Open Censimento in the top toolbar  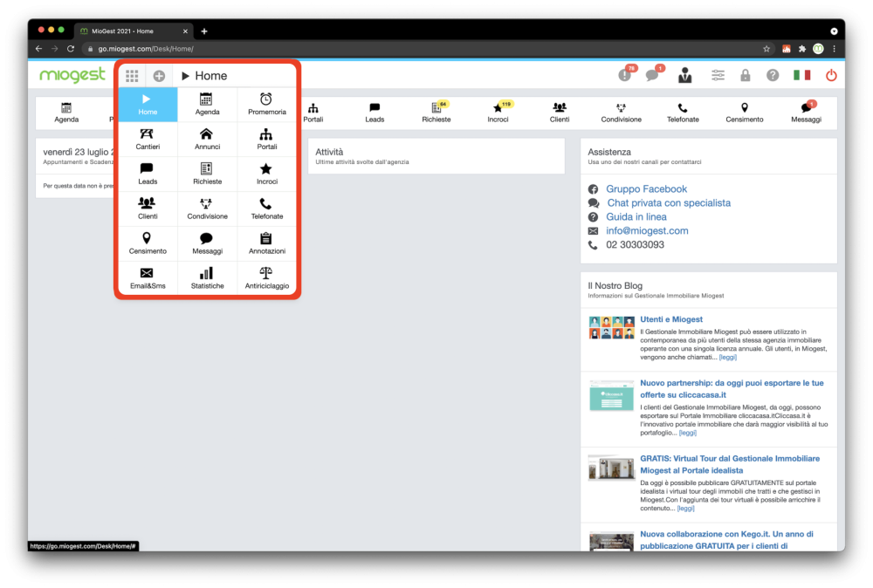click(745, 113)
